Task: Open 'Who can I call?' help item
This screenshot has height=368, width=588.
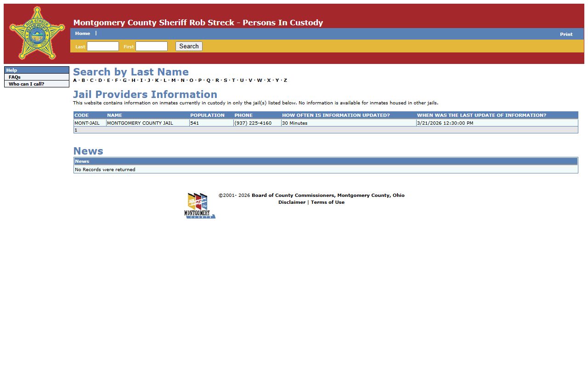Action: tap(26, 84)
